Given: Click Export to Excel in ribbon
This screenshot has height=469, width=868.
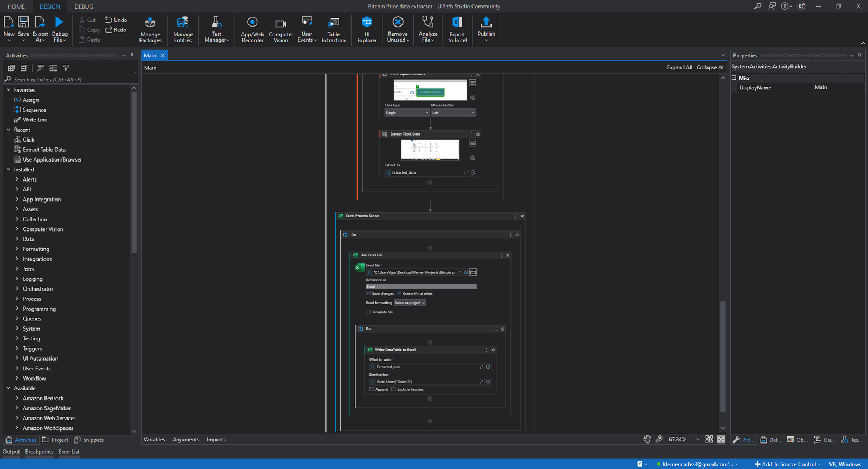Looking at the screenshot, I should (x=457, y=29).
